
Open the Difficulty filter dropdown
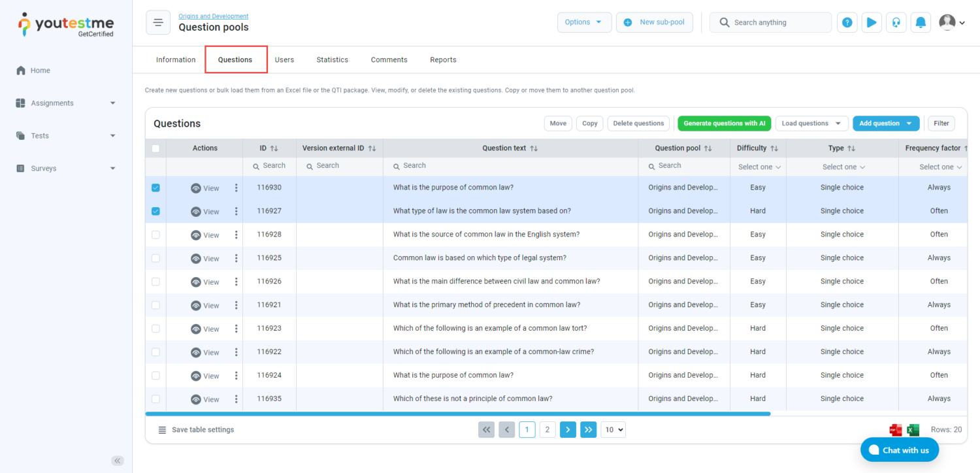(x=759, y=167)
